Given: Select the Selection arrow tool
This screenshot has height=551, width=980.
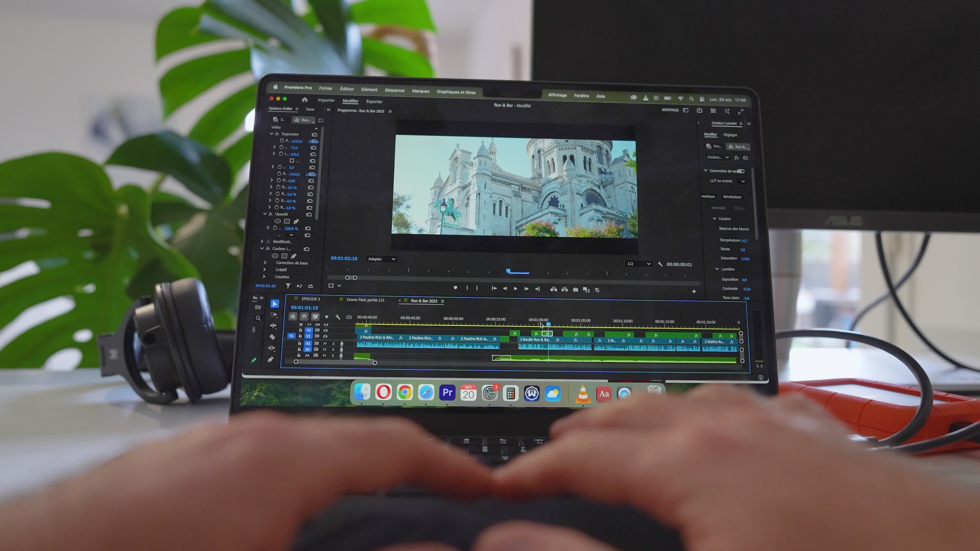Looking at the screenshot, I should click(x=275, y=304).
